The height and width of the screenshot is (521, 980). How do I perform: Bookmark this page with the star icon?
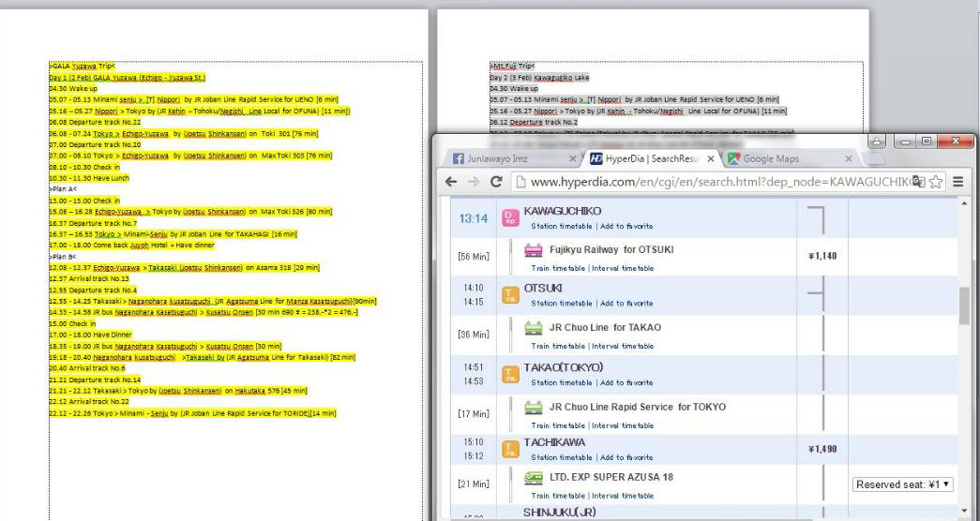[936, 182]
